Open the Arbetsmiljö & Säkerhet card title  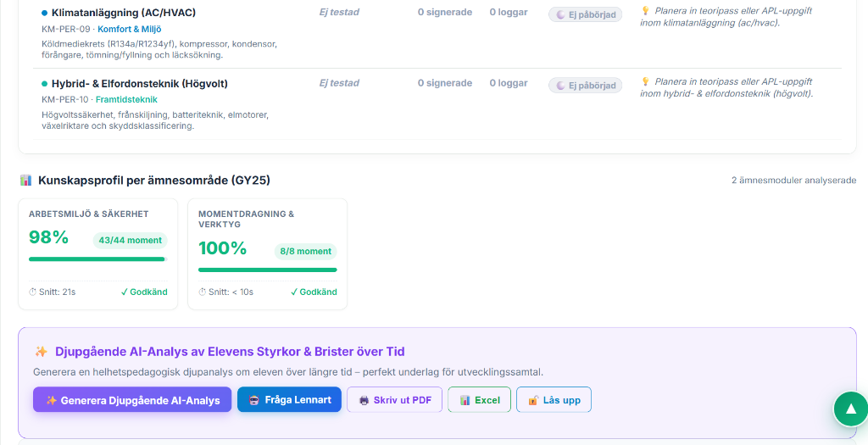88,214
